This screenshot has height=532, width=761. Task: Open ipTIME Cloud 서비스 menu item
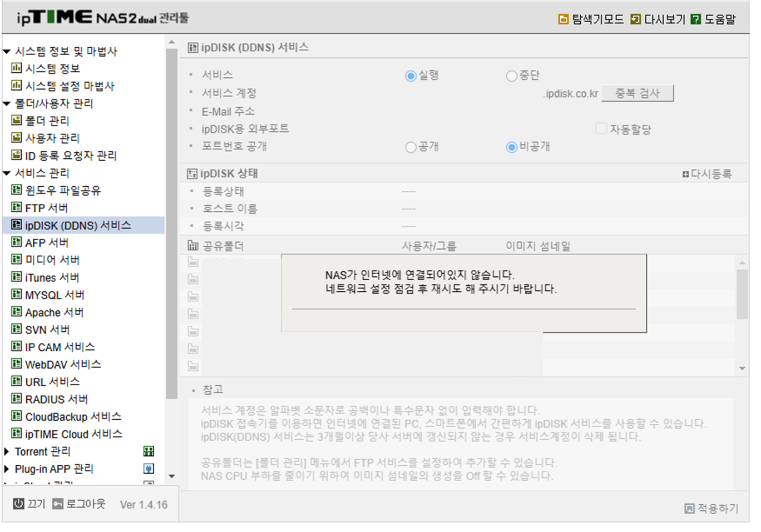(73, 434)
